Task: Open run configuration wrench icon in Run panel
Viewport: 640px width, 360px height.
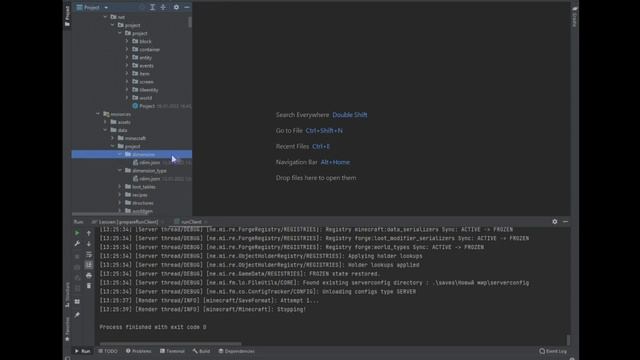Action: (77, 244)
